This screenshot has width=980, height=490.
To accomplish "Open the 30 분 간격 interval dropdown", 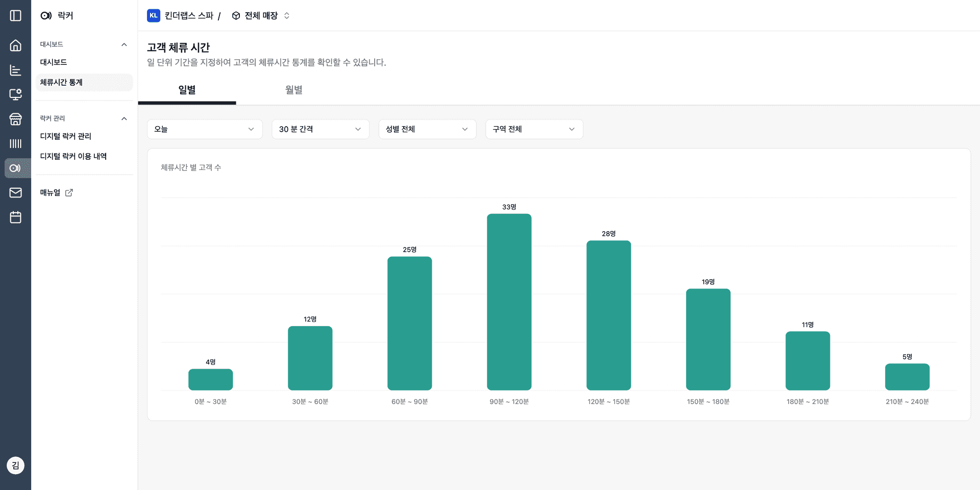I will (x=320, y=129).
